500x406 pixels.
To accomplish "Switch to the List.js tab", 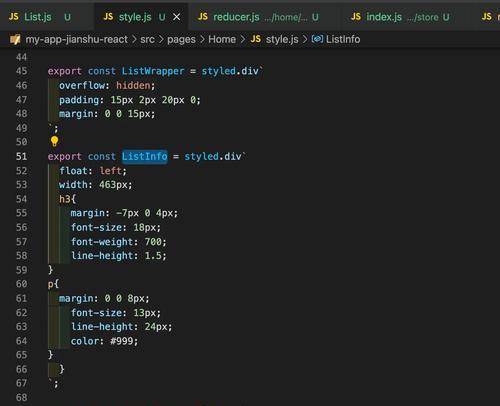I will point(39,17).
